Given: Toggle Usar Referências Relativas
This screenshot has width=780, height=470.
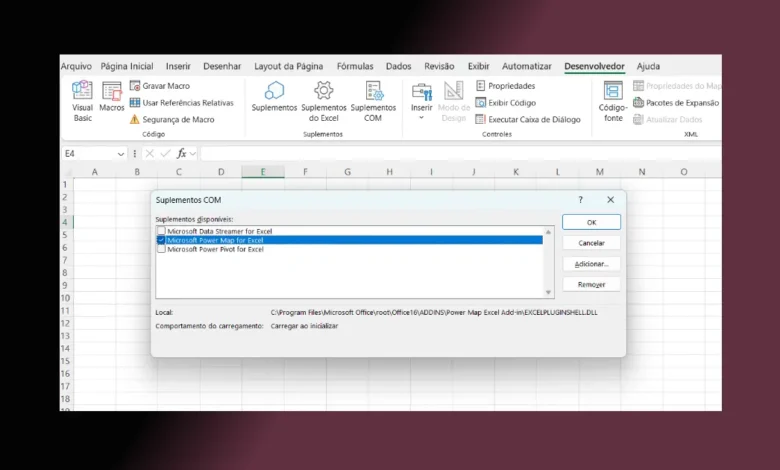Looking at the screenshot, I should 182,102.
